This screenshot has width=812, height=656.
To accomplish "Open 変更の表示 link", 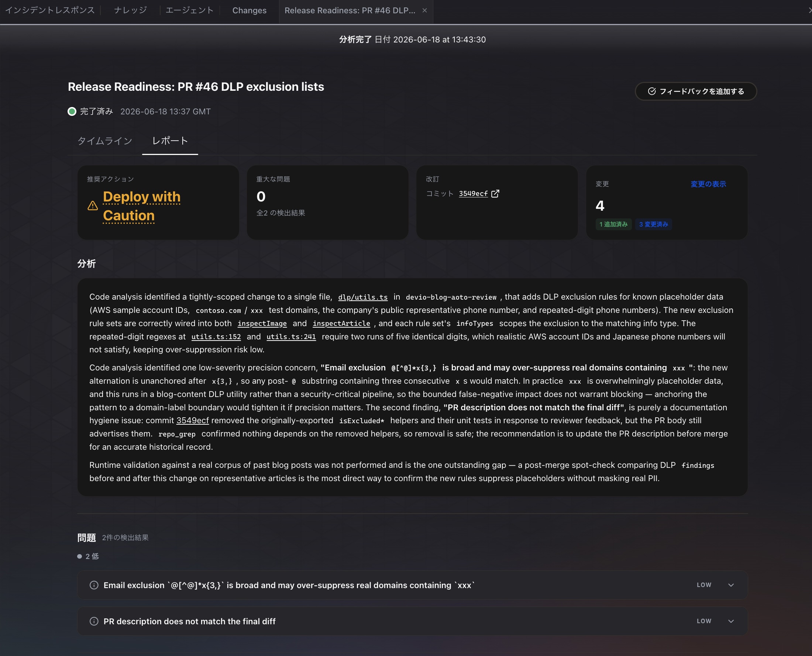I will click(x=708, y=184).
